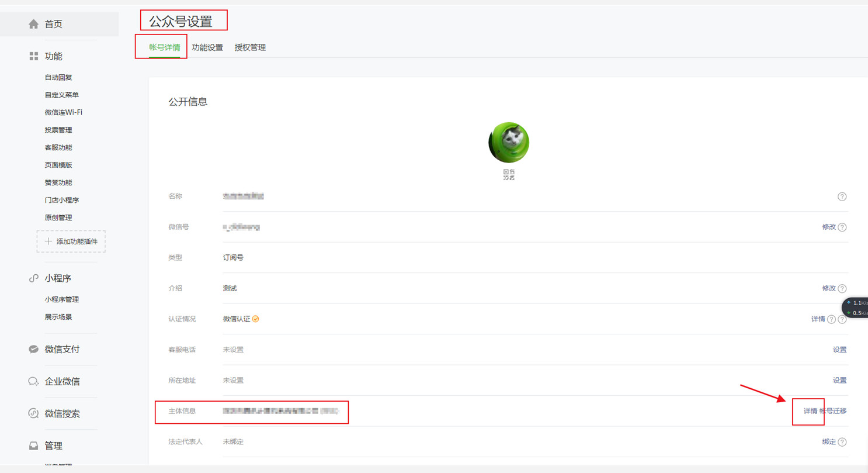Click the cat avatar image
Viewport: 868px width, 473px height.
(x=509, y=143)
